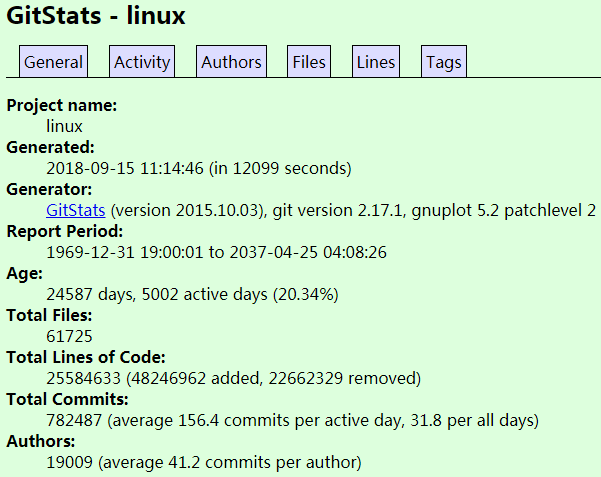The image size is (601, 477).
Task: Click the 'git version 2.17.1' text
Action: click(x=337, y=211)
